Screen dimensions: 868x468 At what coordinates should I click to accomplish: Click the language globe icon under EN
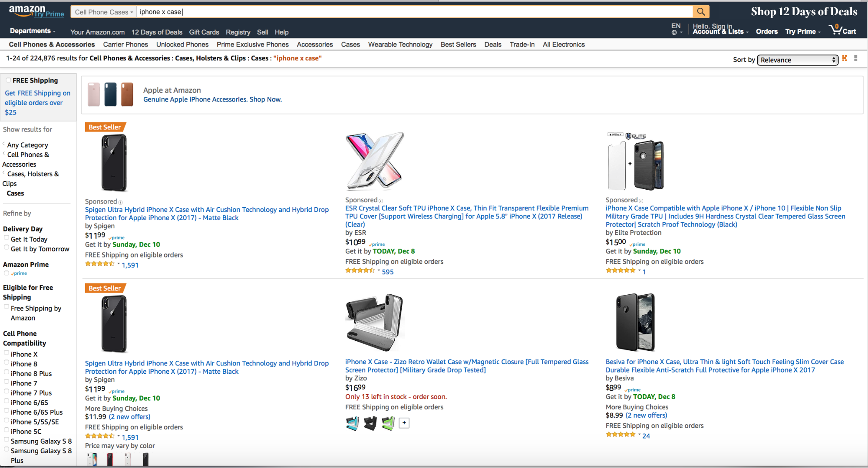tap(674, 32)
